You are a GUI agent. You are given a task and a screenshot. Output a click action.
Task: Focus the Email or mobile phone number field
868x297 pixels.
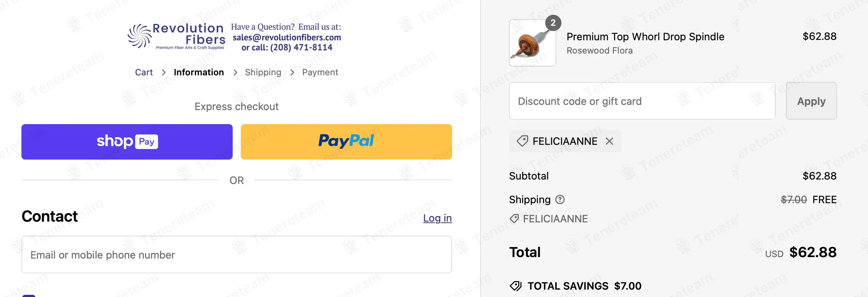pos(236,255)
